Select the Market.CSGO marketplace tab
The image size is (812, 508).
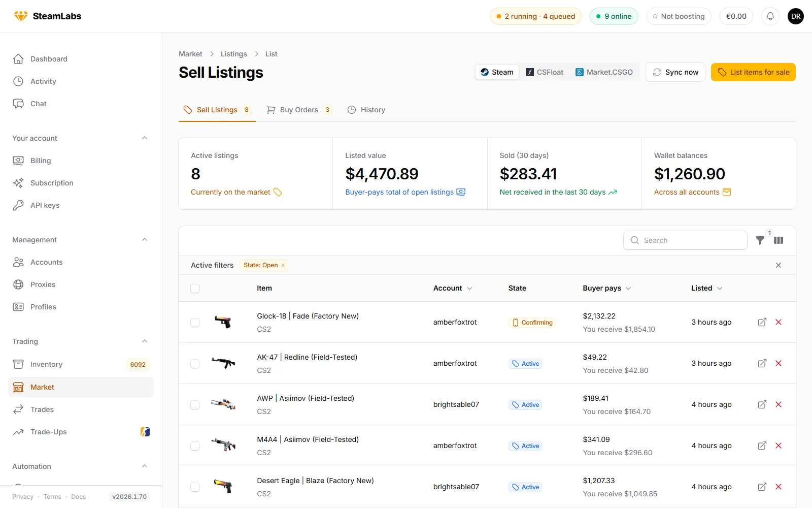(x=604, y=72)
